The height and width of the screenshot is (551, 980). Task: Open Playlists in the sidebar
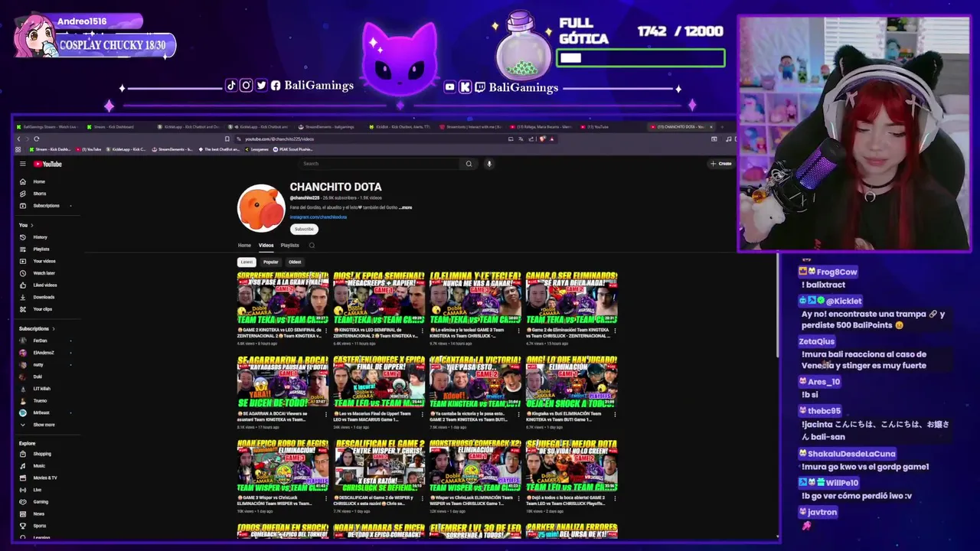41,249
